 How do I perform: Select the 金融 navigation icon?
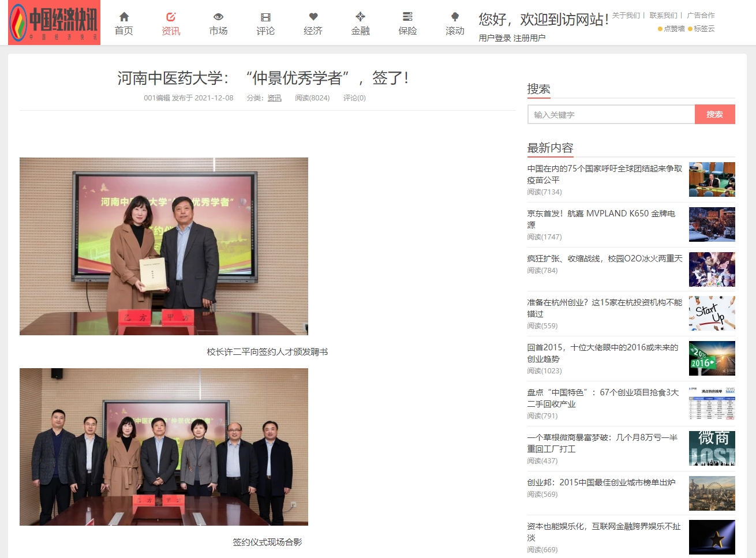360,17
